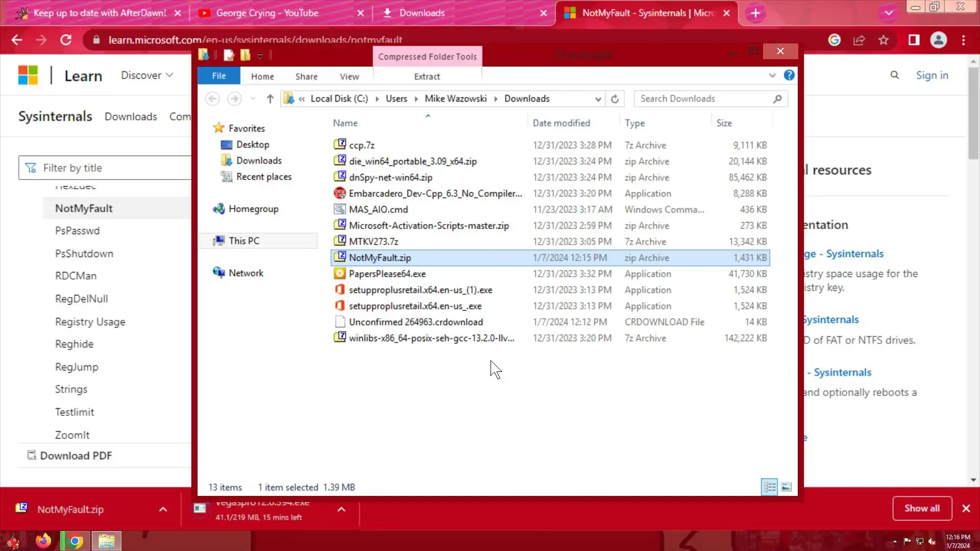Click Show all downloads button
Screen dimensions: 980x551
click(x=921, y=508)
